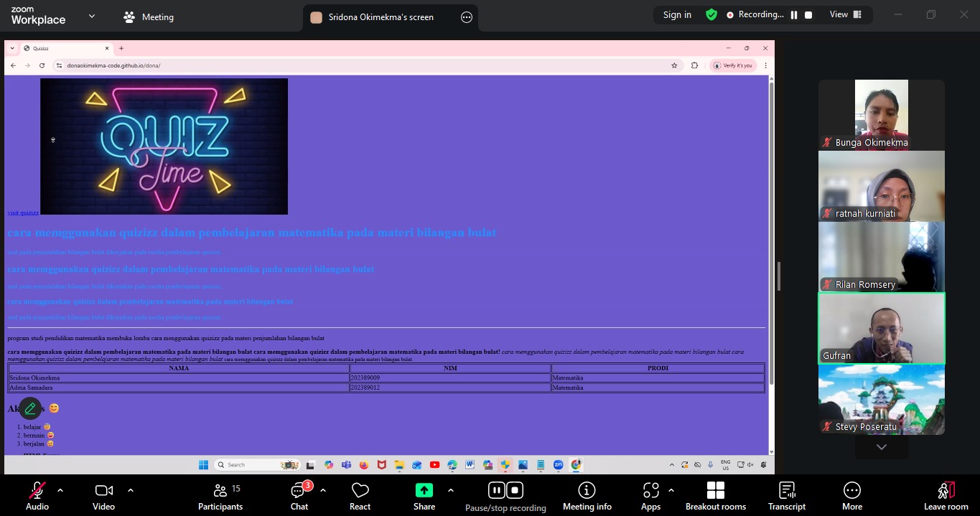Image resolution: width=980 pixels, height=516 pixels.
Task: Open the Participants panel
Action: pos(220,495)
